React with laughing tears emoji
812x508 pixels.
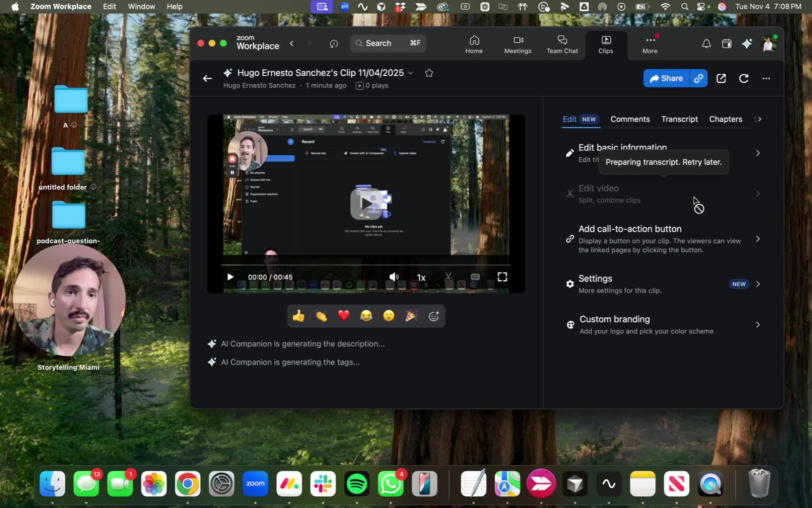pyautogui.click(x=366, y=316)
